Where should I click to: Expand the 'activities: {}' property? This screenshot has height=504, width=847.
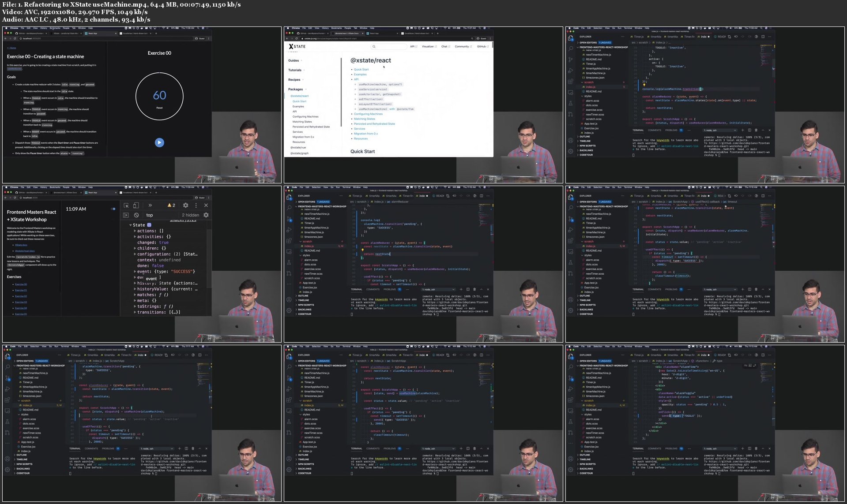click(x=135, y=236)
